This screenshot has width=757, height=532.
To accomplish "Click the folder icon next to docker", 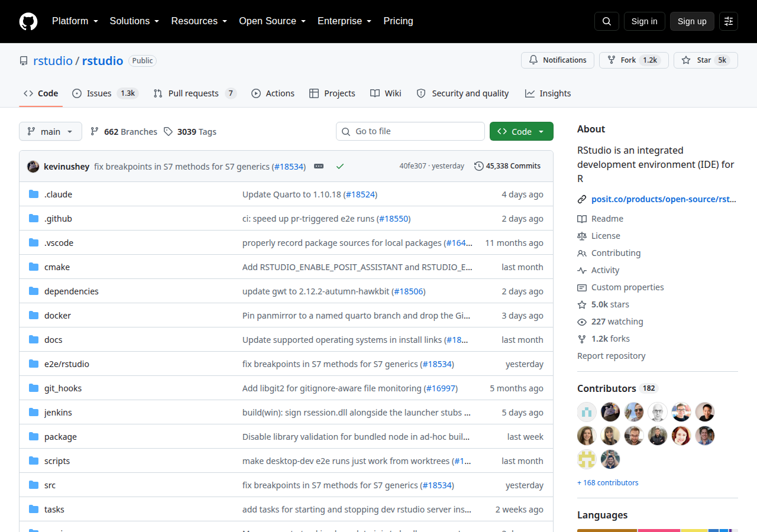I will pyautogui.click(x=34, y=315).
